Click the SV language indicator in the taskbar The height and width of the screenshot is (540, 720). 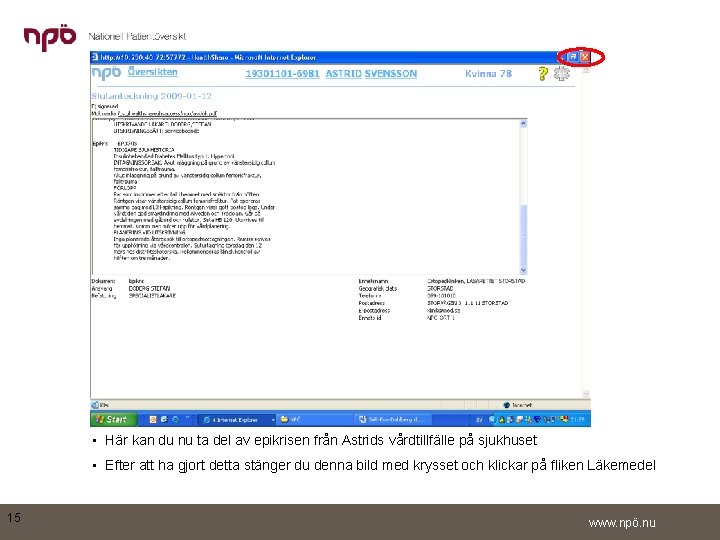(x=479, y=420)
